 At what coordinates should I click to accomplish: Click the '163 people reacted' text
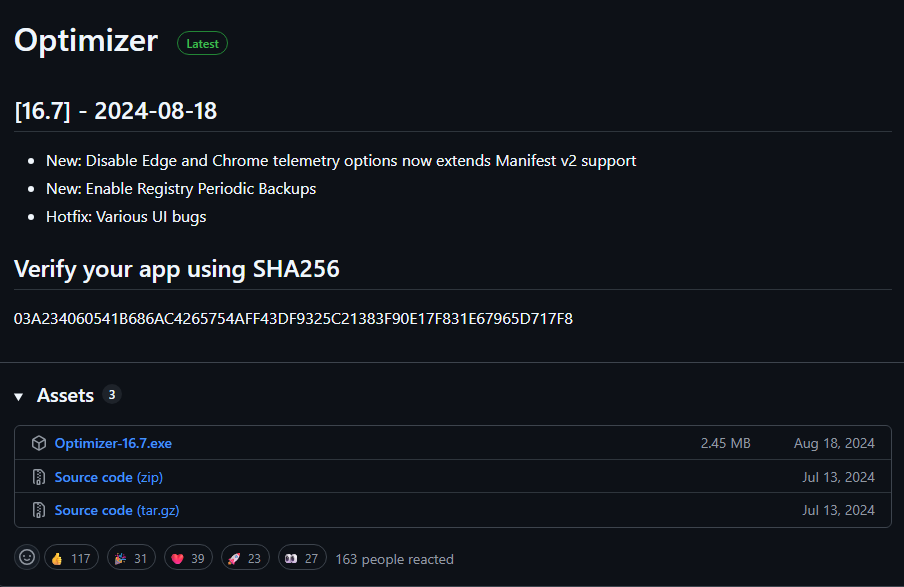[394, 559]
